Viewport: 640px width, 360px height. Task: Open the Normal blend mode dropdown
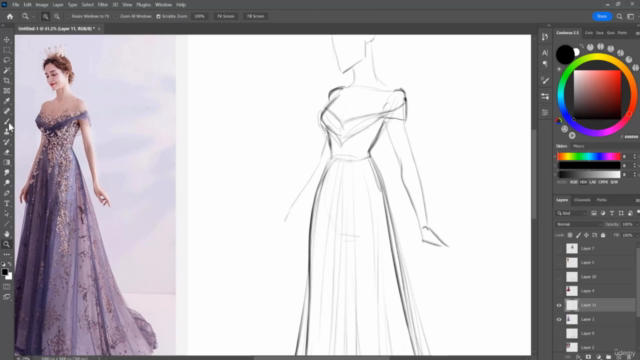pos(578,224)
